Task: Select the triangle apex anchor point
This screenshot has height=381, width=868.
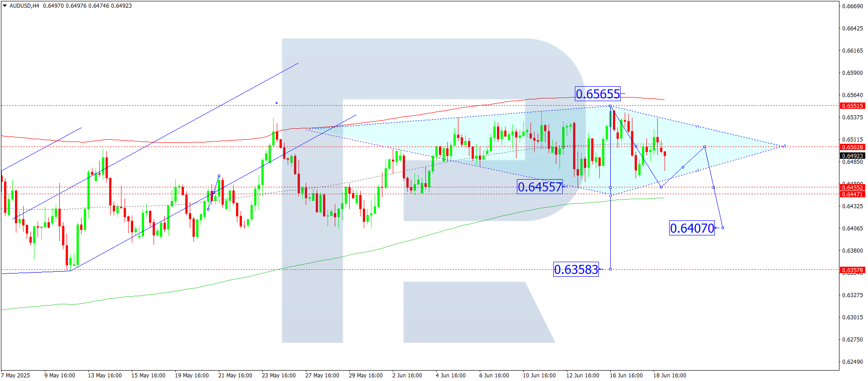Action: (784, 146)
